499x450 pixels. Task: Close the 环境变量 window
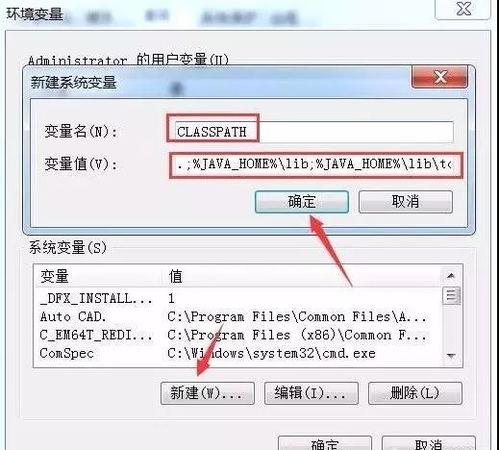(x=463, y=9)
